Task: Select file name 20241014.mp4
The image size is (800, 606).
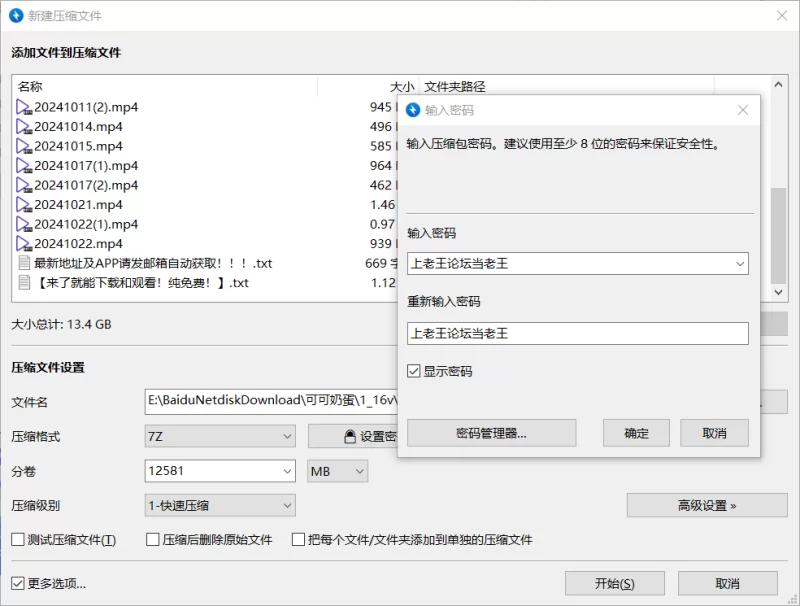Action: pos(79,127)
